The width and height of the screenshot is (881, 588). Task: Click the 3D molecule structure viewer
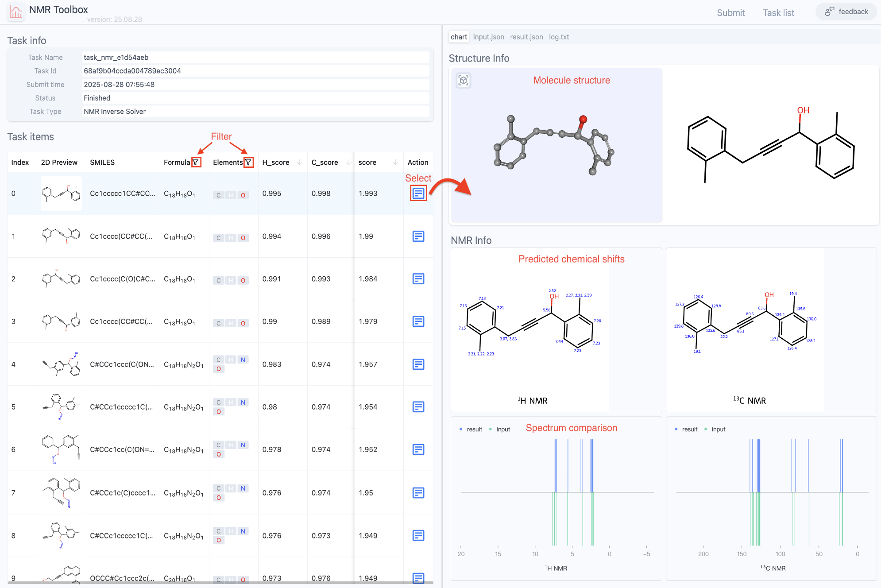coord(556,145)
